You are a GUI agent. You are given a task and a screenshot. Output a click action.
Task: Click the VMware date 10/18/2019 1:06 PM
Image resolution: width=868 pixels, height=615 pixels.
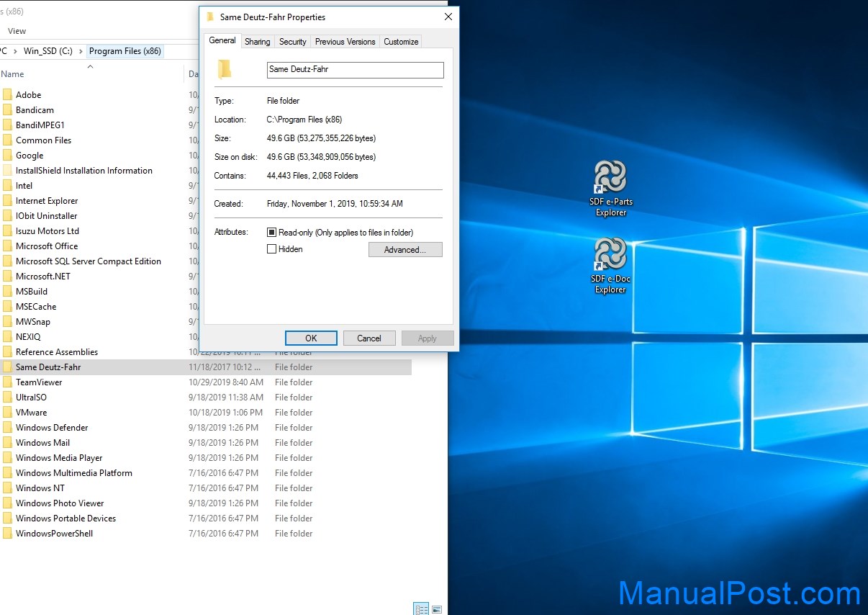point(225,413)
